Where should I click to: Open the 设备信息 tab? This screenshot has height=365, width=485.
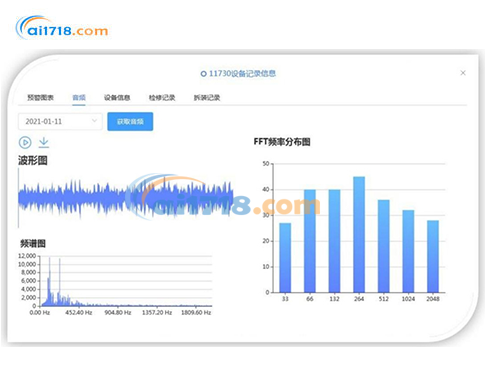click(117, 98)
